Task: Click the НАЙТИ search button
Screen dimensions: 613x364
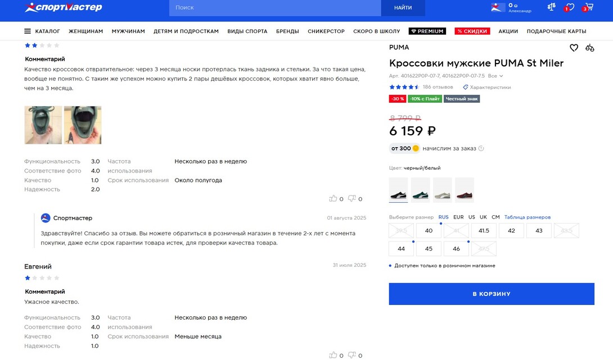Action: coord(403,8)
